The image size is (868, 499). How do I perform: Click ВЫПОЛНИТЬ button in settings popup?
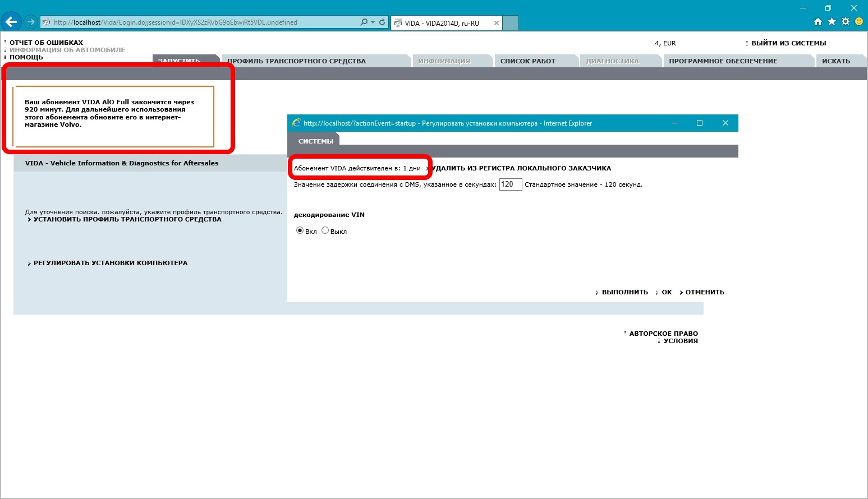624,292
